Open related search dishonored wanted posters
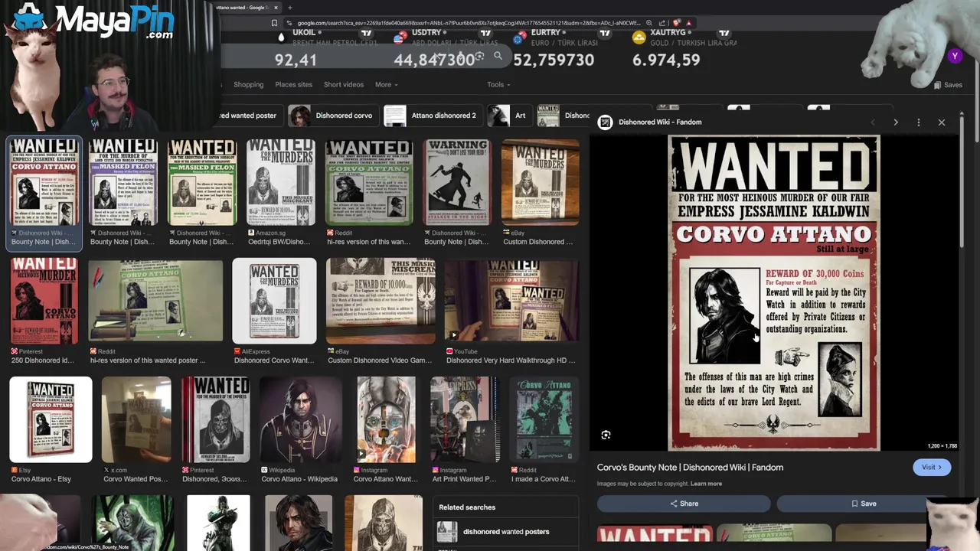Image resolution: width=980 pixels, height=551 pixels. pyautogui.click(x=507, y=532)
